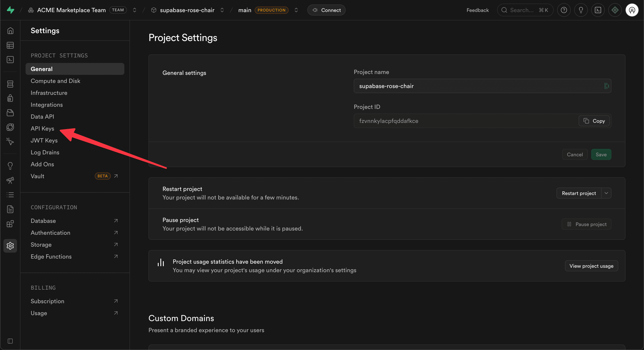This screenshot has width=644, height=350.
Task: Expand the organization switcher chevrons
Action: coord(135,10)
